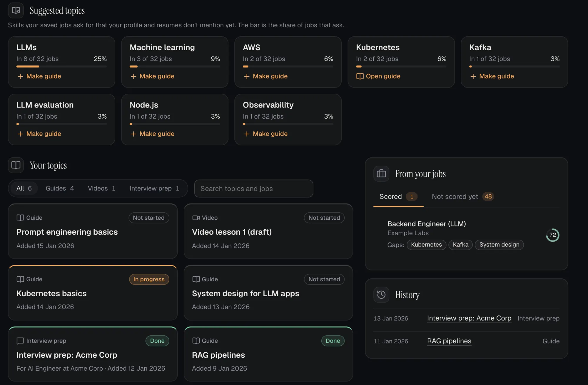
Task: Select the Guides 4 filter tab
Action: tap(60, 188)
